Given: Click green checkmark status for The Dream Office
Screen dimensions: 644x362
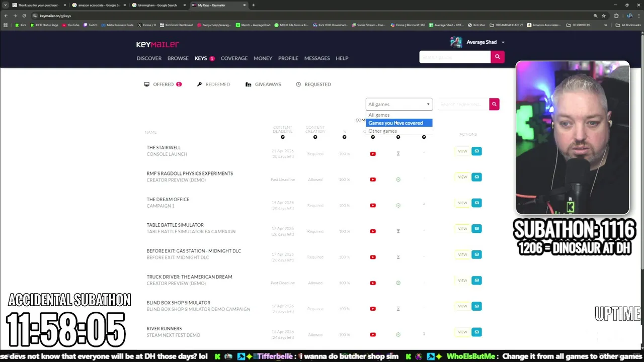Looking at the screenshot, I should (x=398, y=205).
